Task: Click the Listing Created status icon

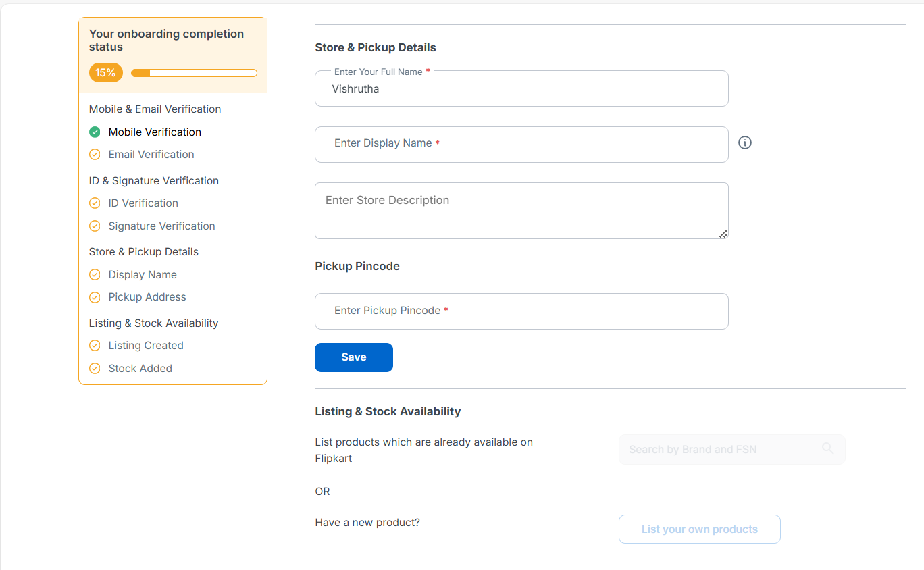Action: 95,346
